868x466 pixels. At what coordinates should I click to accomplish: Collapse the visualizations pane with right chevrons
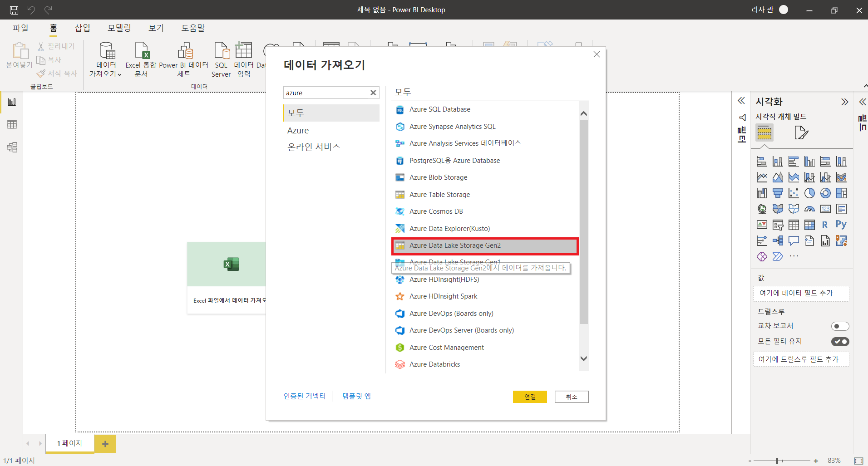pos(844,102)
